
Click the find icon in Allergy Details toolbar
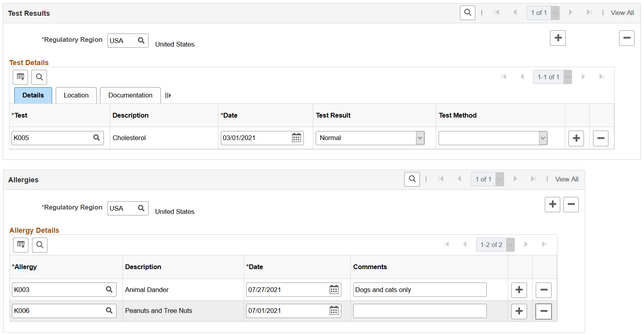point(40,245)
